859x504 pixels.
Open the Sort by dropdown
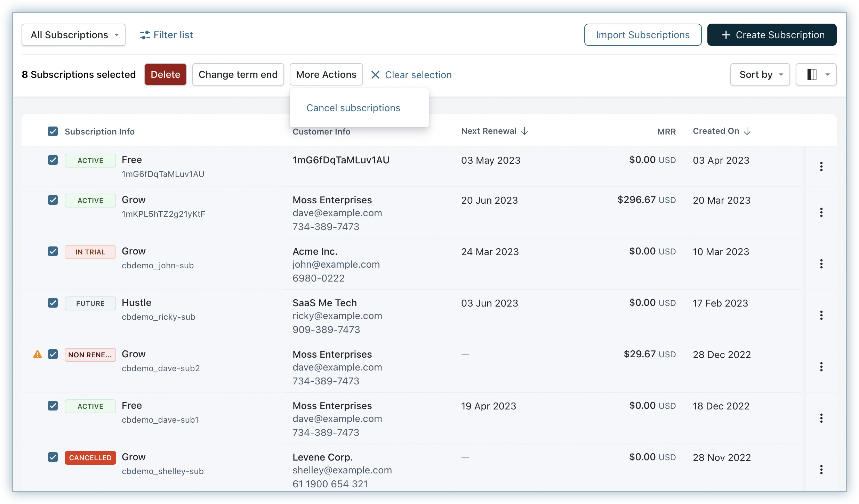pyautogui.click(x=760, y=74)
